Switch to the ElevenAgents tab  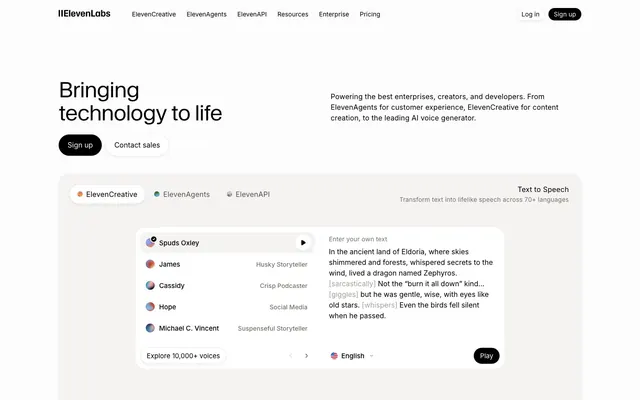[x=182, y=194]
